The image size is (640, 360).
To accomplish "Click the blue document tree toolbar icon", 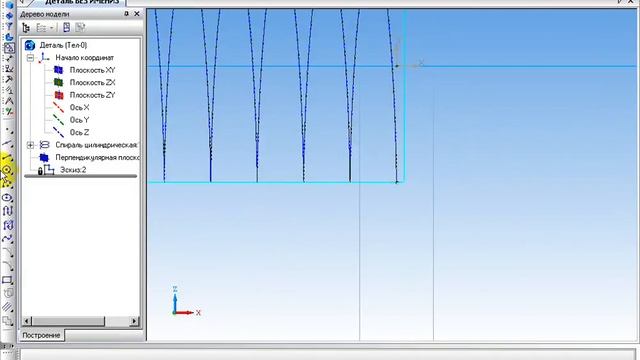I will point(67,28).
